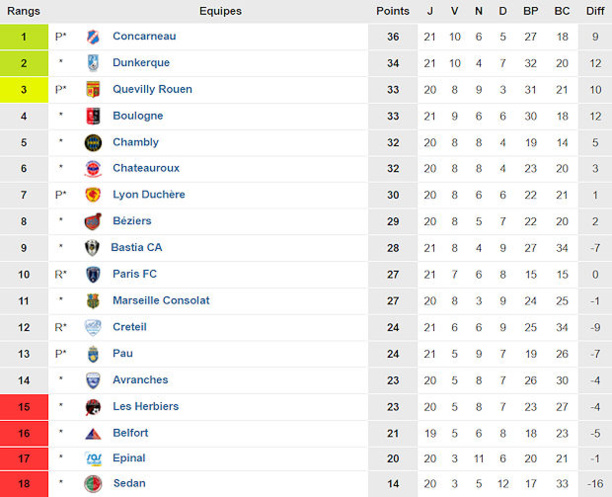Click the Chambly round team logo

(x=93, y=143)
